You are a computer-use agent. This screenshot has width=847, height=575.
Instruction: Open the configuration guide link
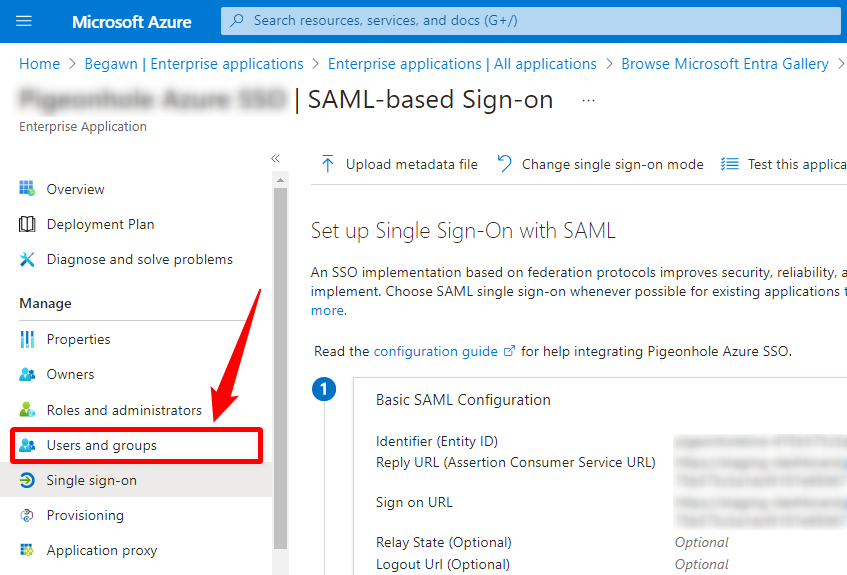coord(435,351)
